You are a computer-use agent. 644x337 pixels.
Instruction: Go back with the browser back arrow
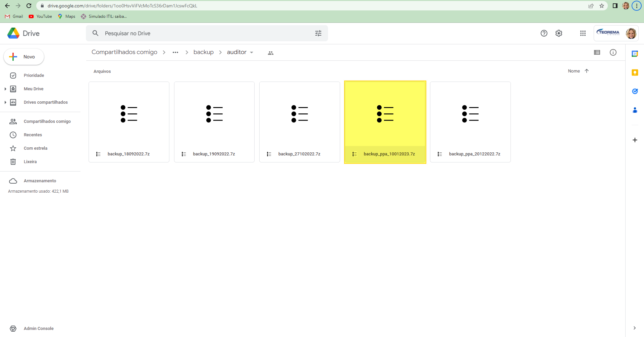tap(7, 6)
